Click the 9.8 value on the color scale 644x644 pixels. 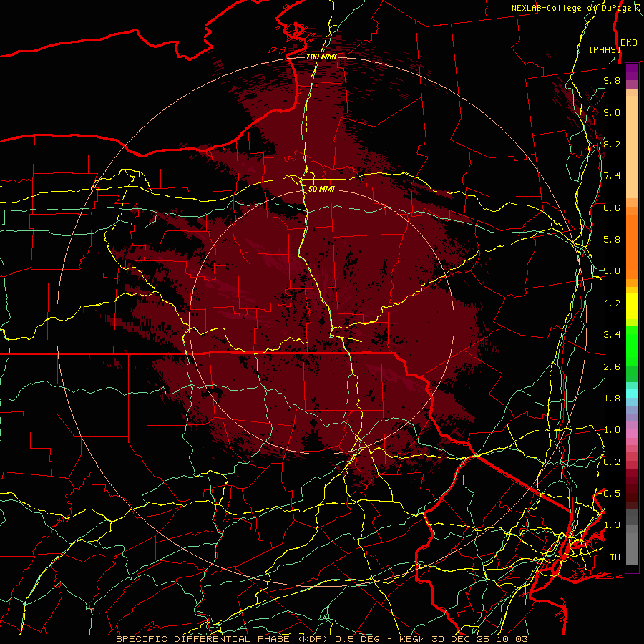612,80
